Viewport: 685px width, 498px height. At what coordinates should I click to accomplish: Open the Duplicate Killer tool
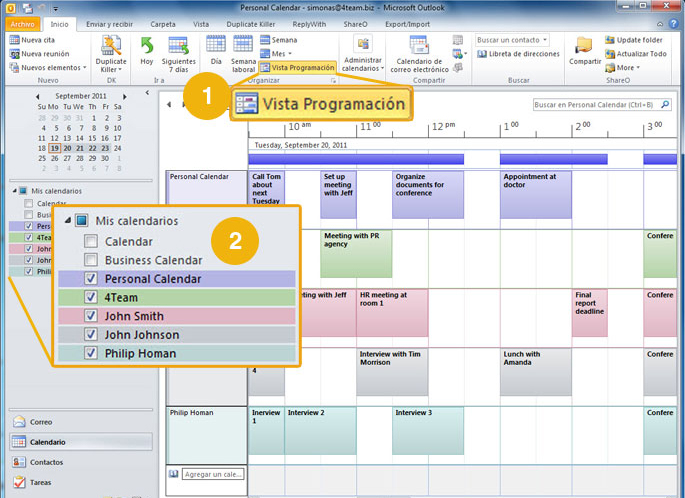[111, 55]
